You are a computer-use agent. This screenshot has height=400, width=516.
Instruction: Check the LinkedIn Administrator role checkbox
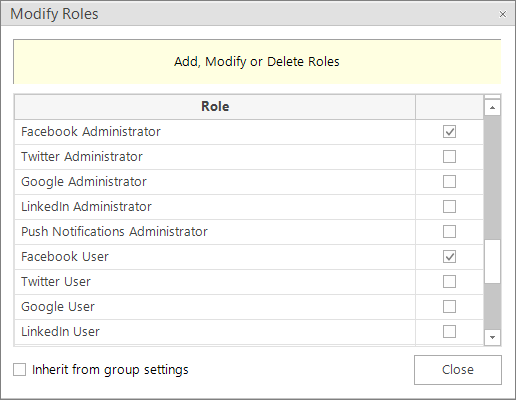(449, 207)
